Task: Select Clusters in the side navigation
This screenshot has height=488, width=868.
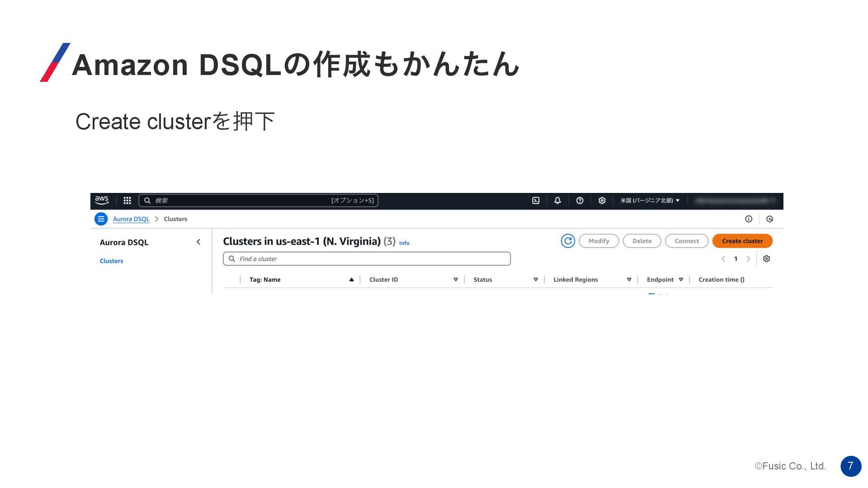Action: (x=111, y=261)
